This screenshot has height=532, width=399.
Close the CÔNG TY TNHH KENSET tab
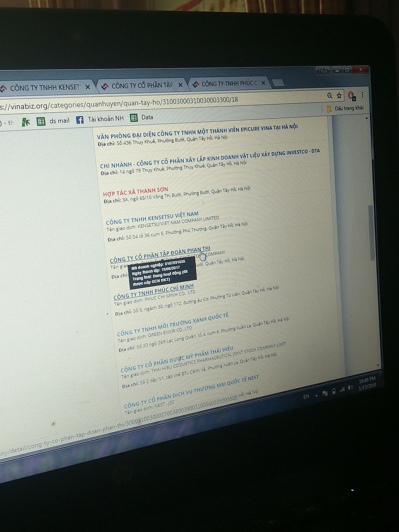88,87
